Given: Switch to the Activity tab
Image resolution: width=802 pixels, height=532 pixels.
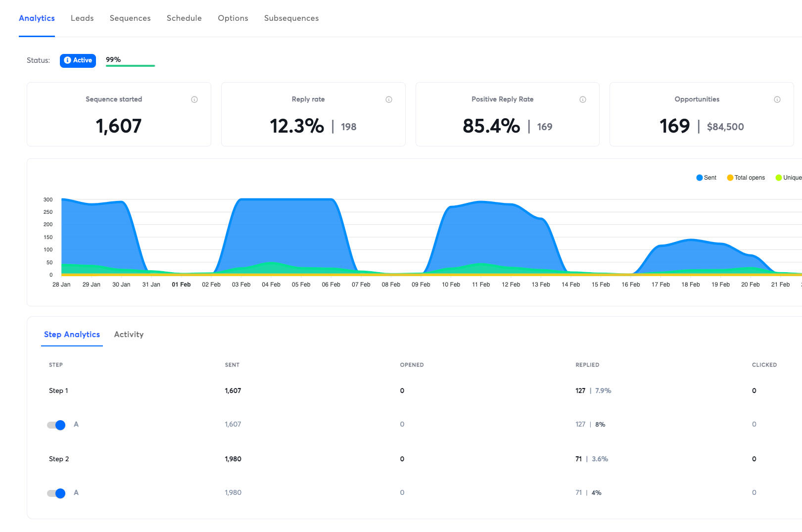Looking at the screenshot, I should pos(129,335).
